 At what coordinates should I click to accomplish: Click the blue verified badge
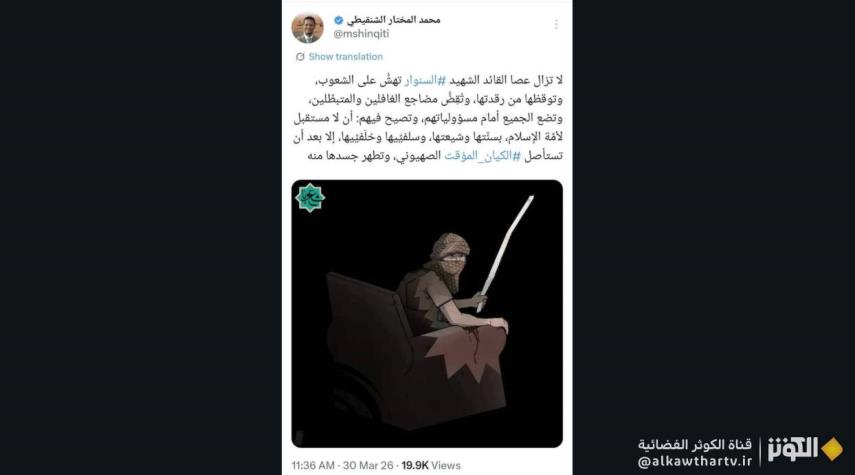(339, 20)
